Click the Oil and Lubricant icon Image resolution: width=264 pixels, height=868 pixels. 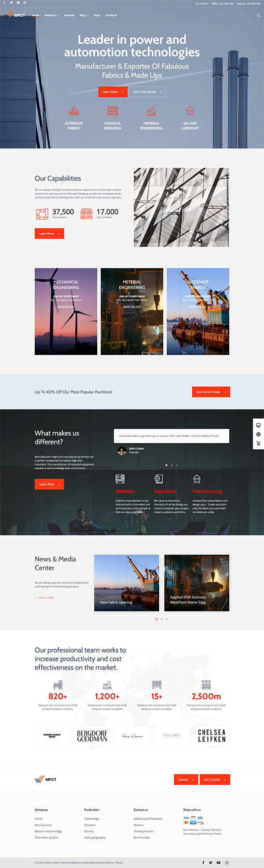190,111
